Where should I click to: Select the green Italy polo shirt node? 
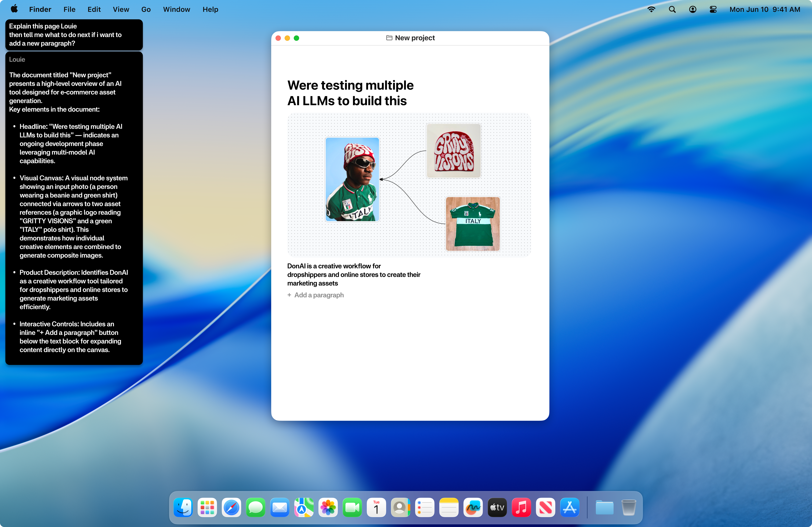click(x=473, y=224)
